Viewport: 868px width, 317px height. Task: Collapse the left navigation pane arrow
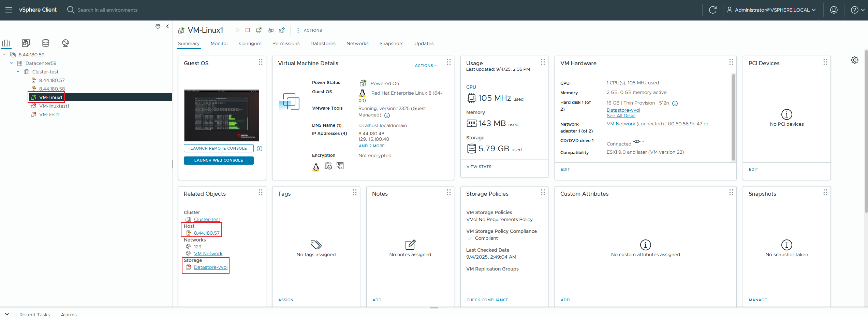tap(167, 26)
